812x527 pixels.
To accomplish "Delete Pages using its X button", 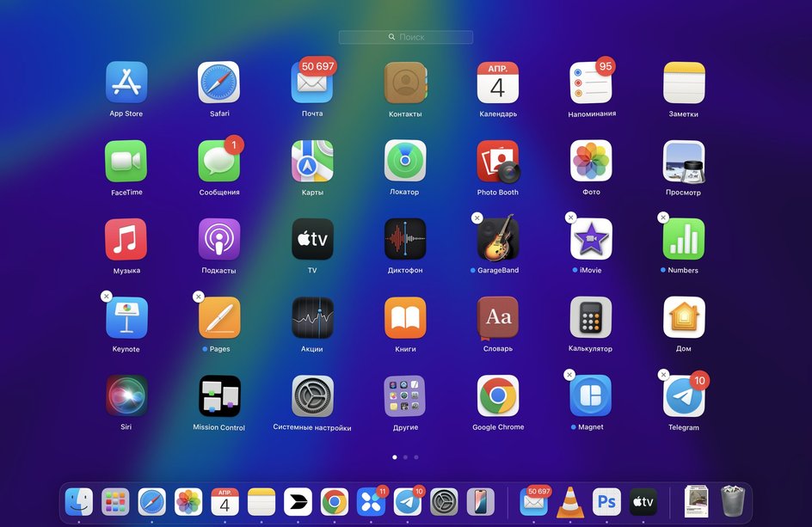I will (x=199, y=297).
